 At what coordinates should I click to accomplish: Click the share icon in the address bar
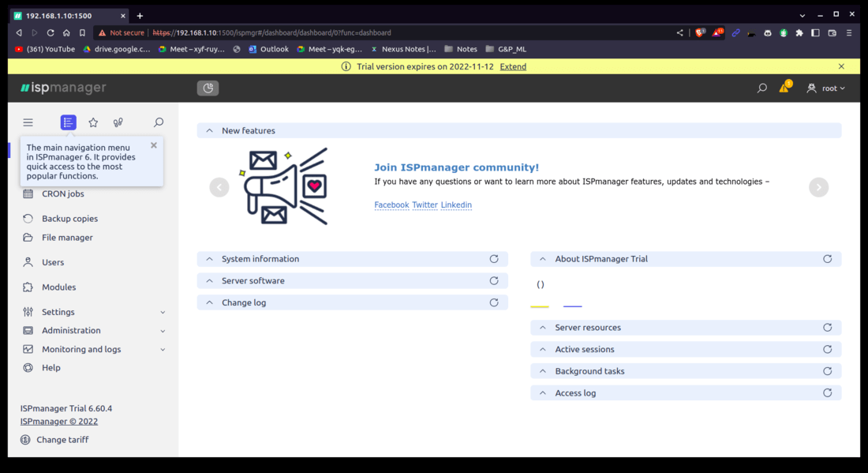[679, 32]
